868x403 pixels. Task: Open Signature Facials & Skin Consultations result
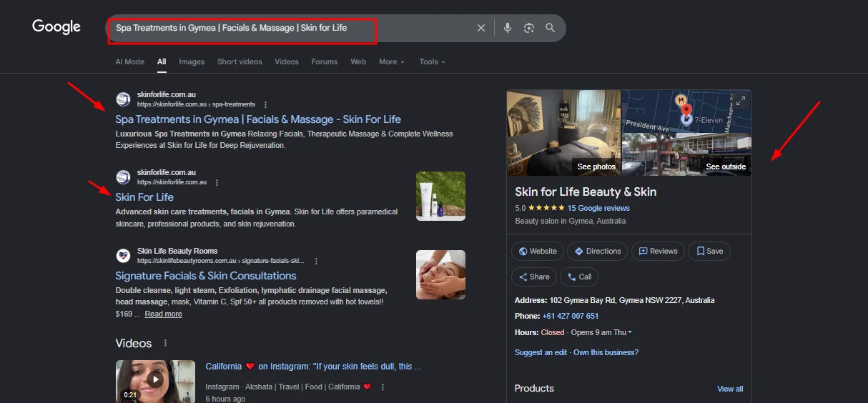[x=206, y=276]
